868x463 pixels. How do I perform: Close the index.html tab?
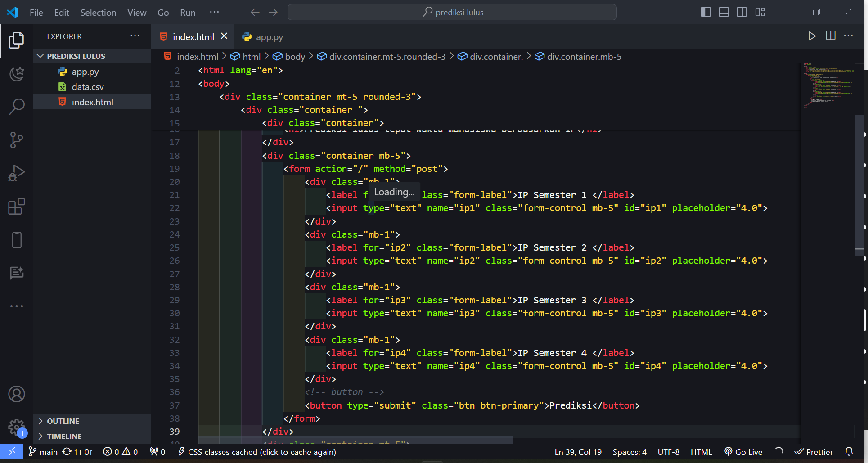(x=224, y=36)
